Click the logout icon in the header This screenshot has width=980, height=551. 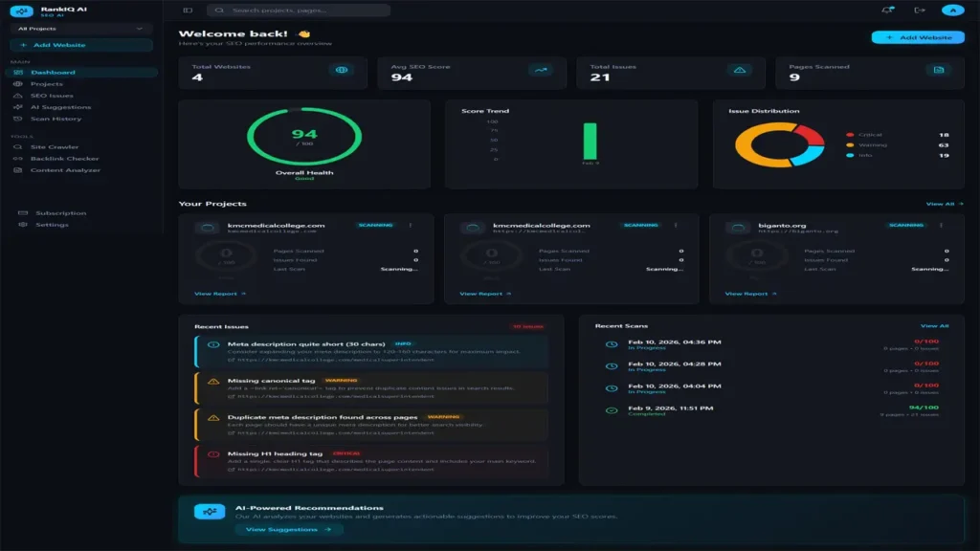tap(920, 10)
